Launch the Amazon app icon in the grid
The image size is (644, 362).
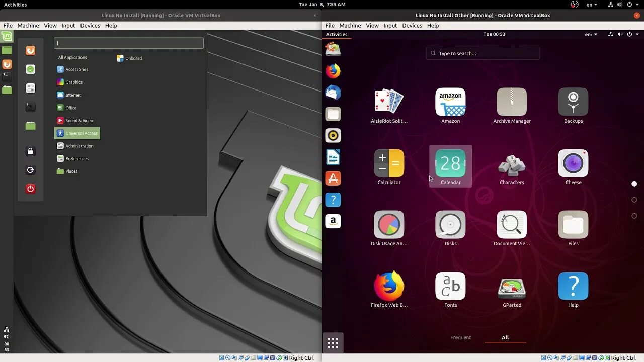point(450,106)
